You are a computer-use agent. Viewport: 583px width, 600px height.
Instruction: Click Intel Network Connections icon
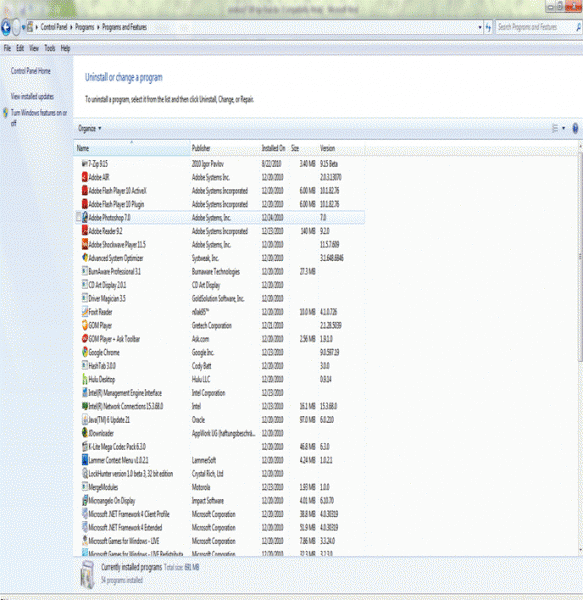[x=85, y=406]
